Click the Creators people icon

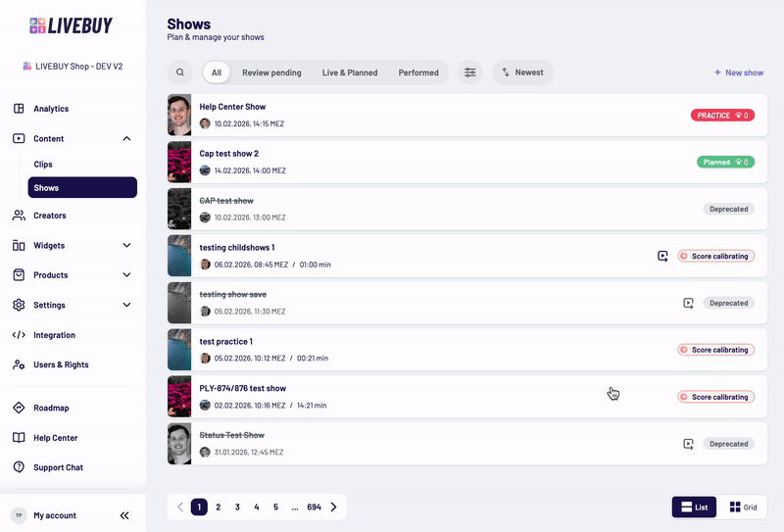point(19,216)
